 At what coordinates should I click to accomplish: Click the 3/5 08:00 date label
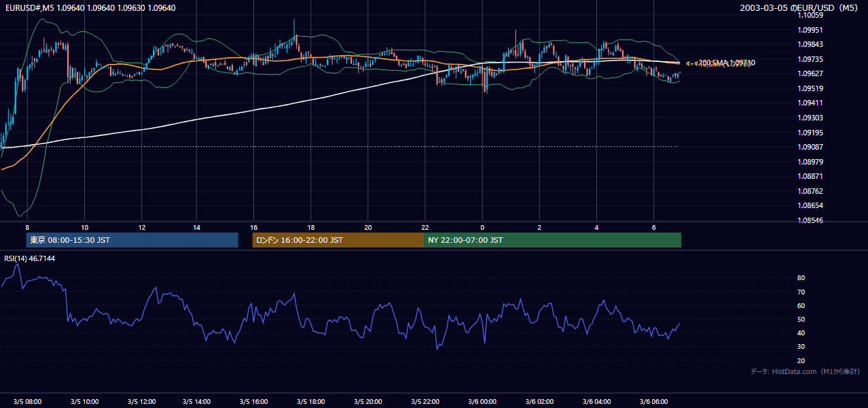[x=27, y=402]
